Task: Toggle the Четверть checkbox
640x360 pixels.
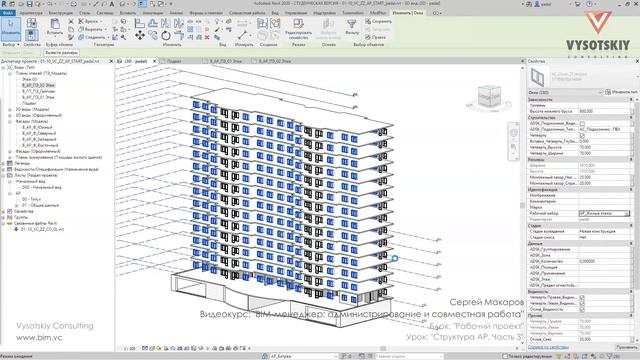Action: tap(582, 135)
